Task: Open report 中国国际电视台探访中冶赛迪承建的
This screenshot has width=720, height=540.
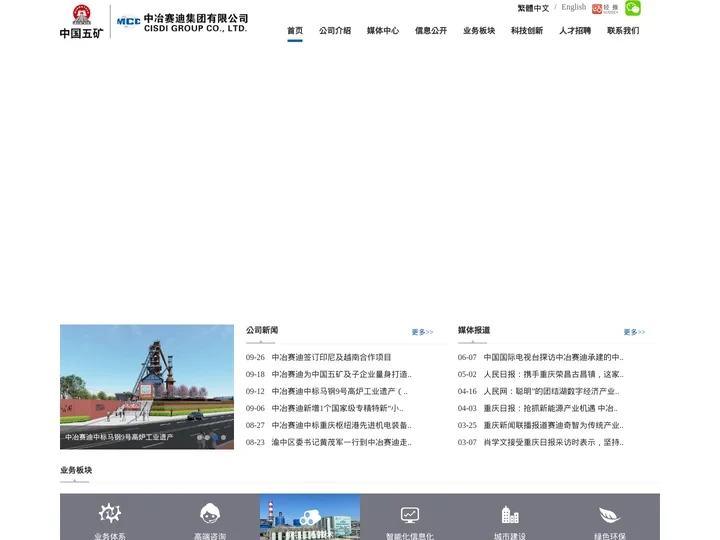Action: pyautogui.click(x=553, y=357)
